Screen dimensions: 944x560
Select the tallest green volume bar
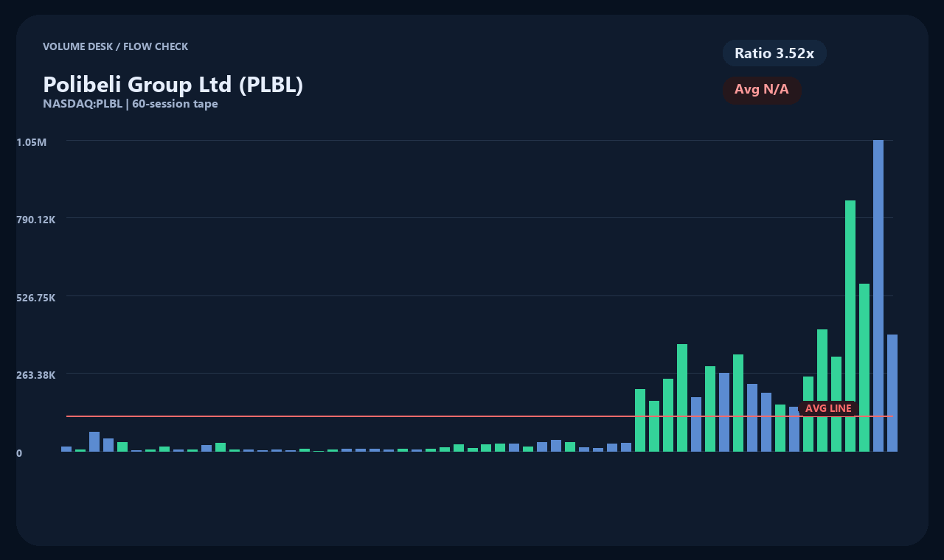coord(850,326)
